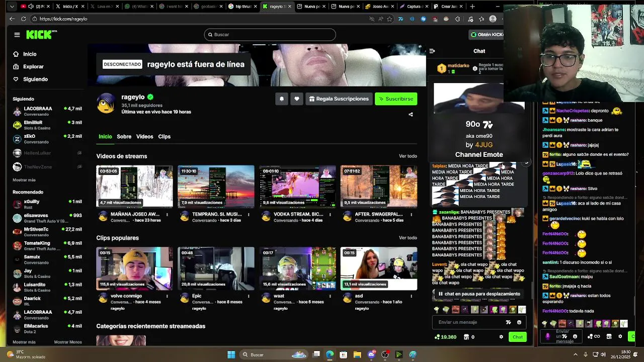The image size is (644, 362).
Task: Click the green Chat send button
Action: tap(518, 337)
